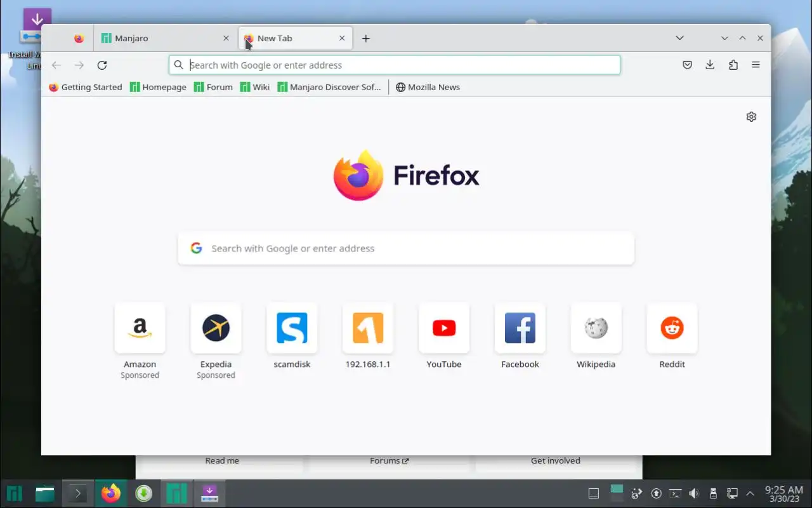Image resolution: width=812 pixels, height=508 pixels.
Task: Click the show desktop tray icon
Action: tap(594, 493)
